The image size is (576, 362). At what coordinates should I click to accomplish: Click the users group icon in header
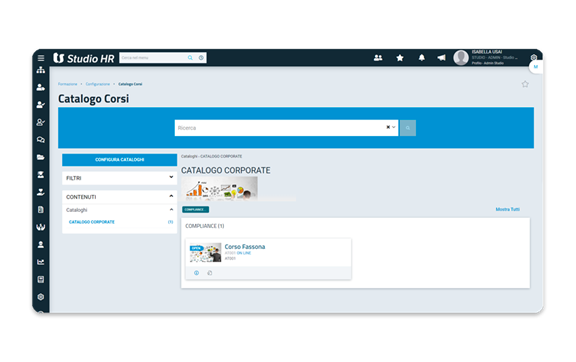tap(378, 58)
